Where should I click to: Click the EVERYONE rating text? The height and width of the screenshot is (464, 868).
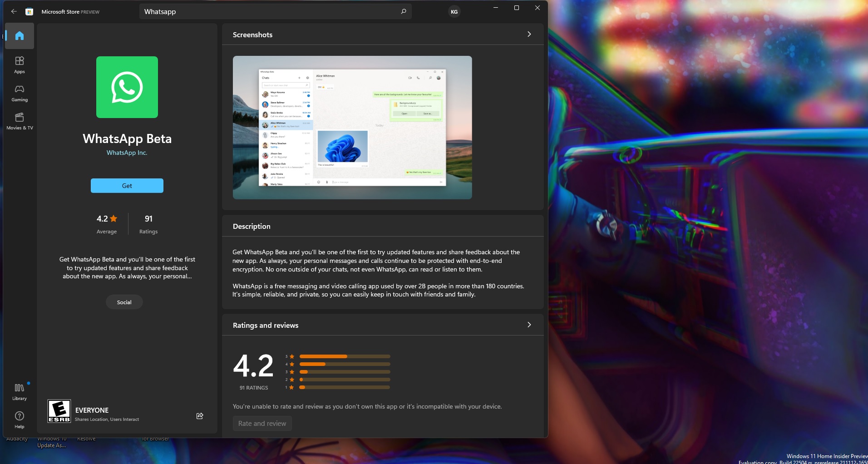92,410
